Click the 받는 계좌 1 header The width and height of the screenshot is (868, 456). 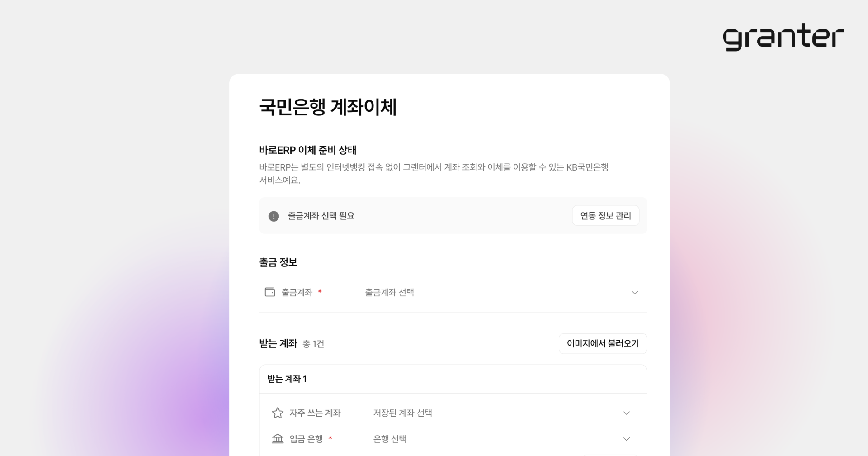287,379
